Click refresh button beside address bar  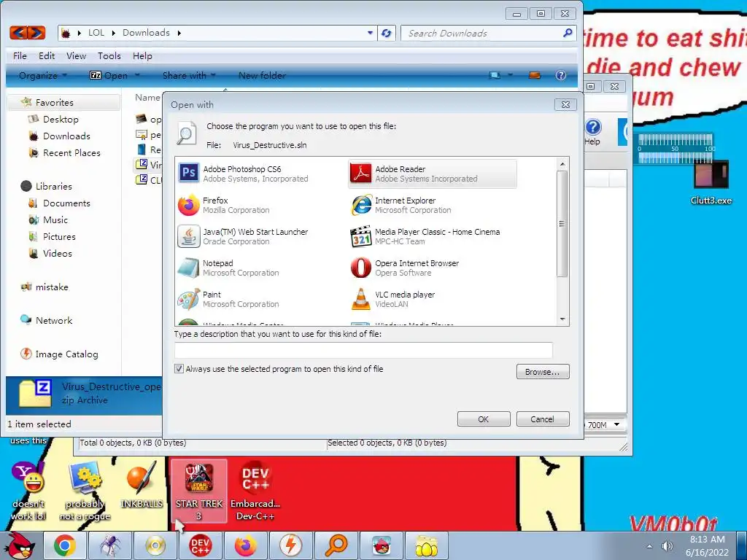pyautogui.click(x=387, y=33)
